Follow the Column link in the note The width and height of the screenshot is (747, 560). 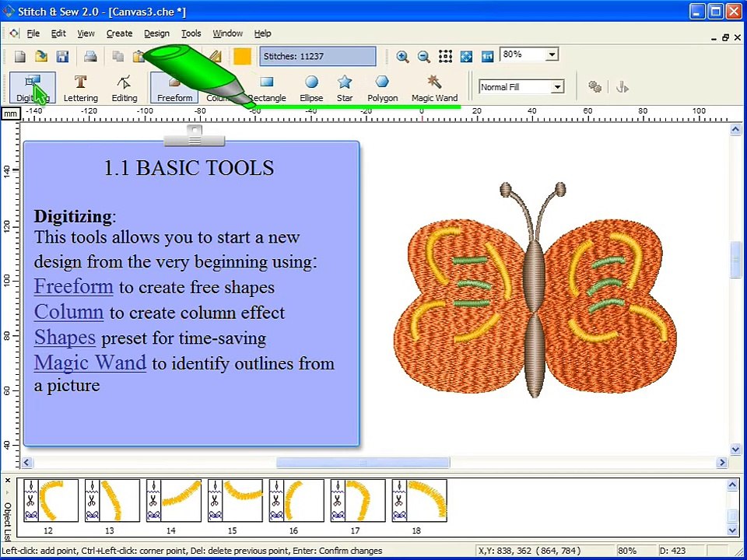[x=68, y=312]
